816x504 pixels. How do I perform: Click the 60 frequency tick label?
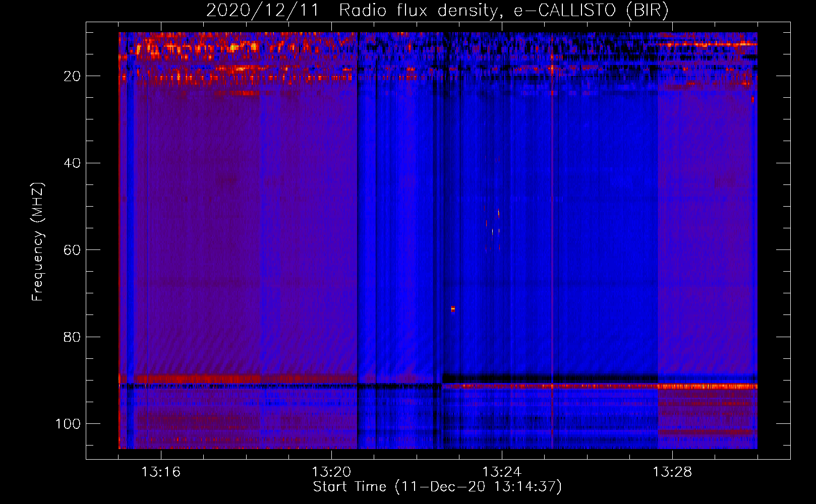click(x=72, y=250)
